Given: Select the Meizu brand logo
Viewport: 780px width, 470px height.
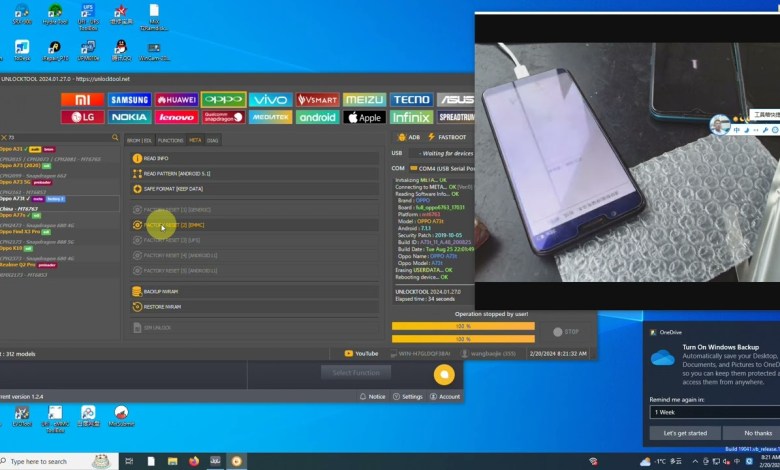Looking at the screenshot, I should pos(364,100).
